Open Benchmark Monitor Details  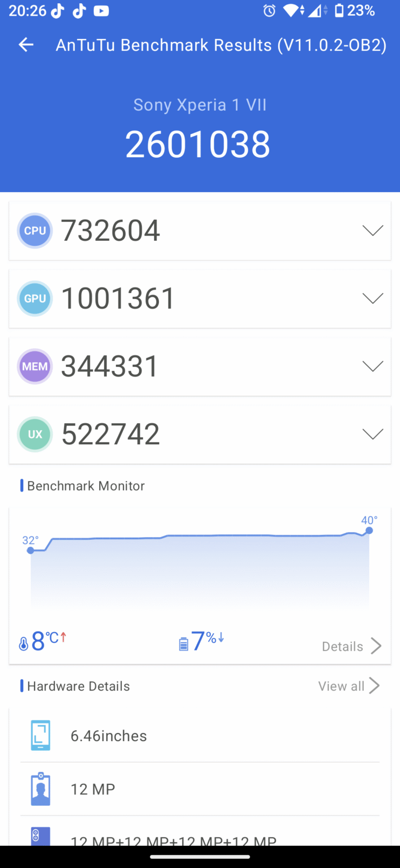click(x=351, y=646)
